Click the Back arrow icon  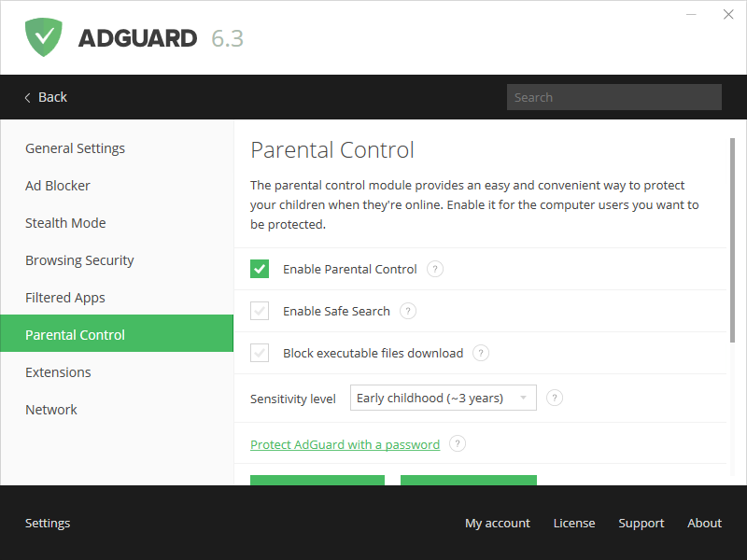(x=28, y=97)
